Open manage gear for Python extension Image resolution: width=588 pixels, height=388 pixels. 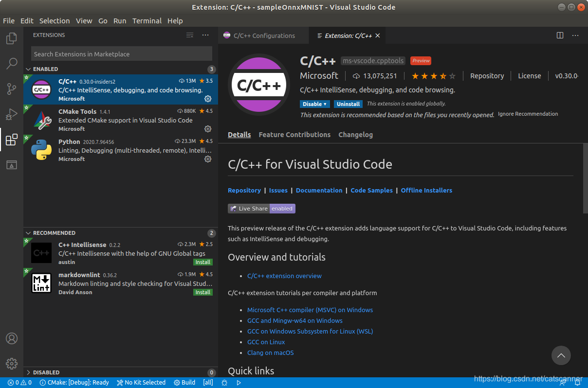(x=208, y=159)
